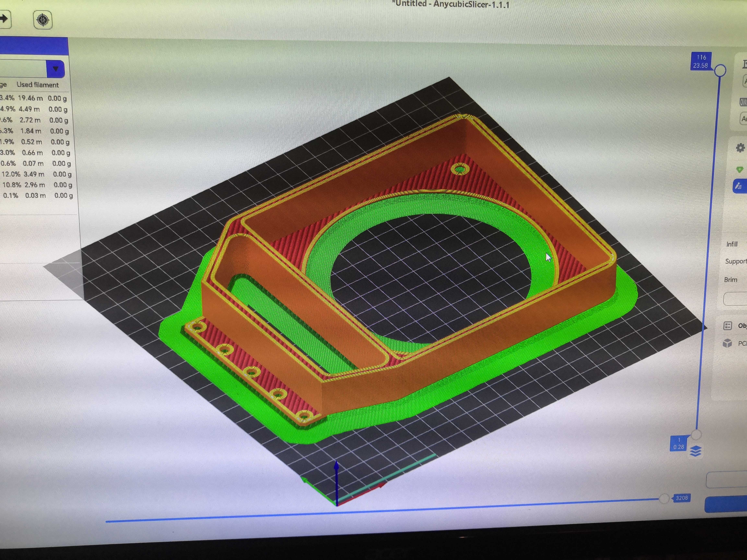747x560 pixels.
Task: Click the blue button at the bottom right
Action: click(x=726, y=504)
